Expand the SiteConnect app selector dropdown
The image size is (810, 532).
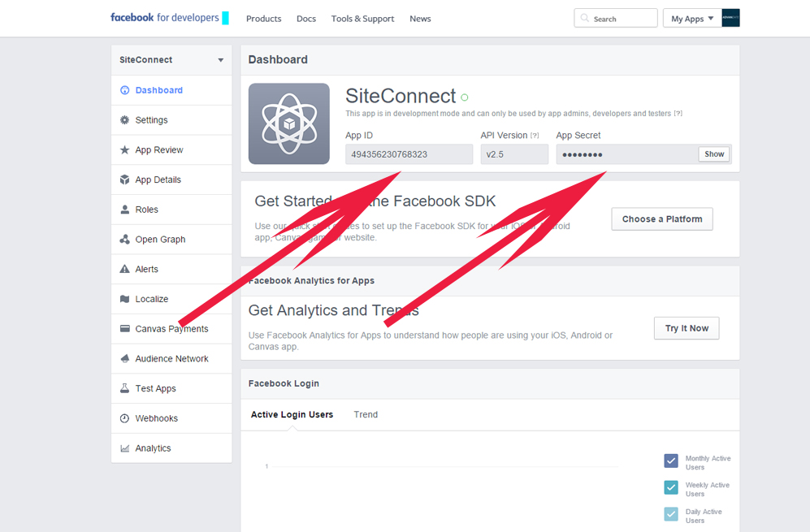point(171,60)
